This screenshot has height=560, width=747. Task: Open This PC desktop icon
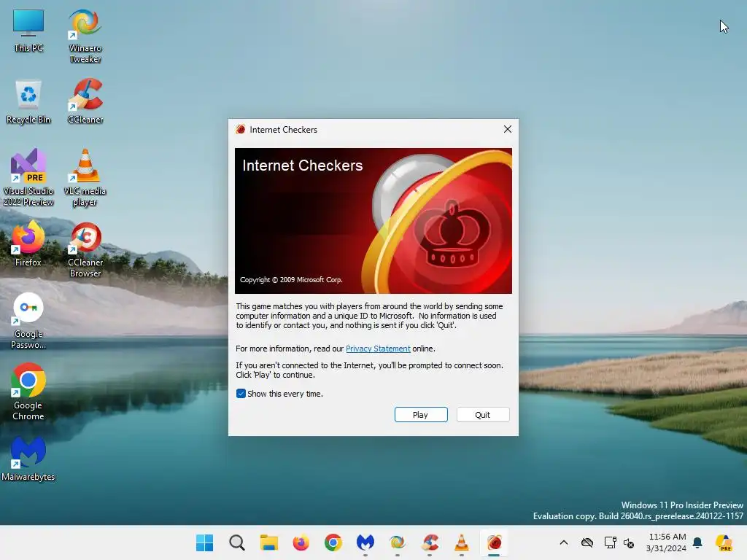28,31
